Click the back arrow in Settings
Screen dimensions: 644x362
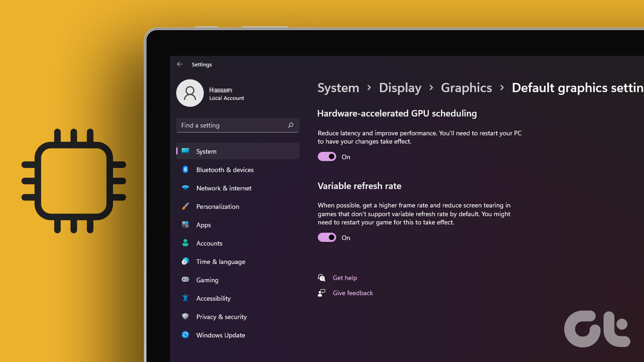click(180, 64)
